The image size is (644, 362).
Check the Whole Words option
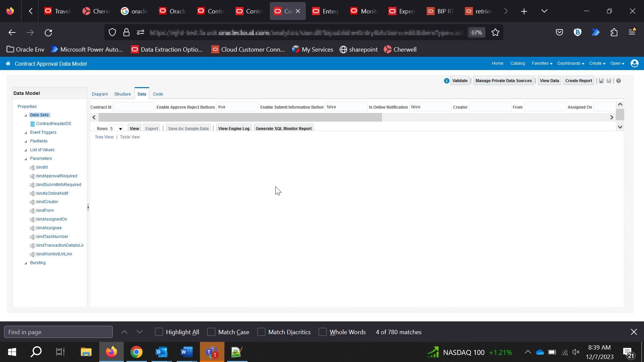click(x=322, y=331)
